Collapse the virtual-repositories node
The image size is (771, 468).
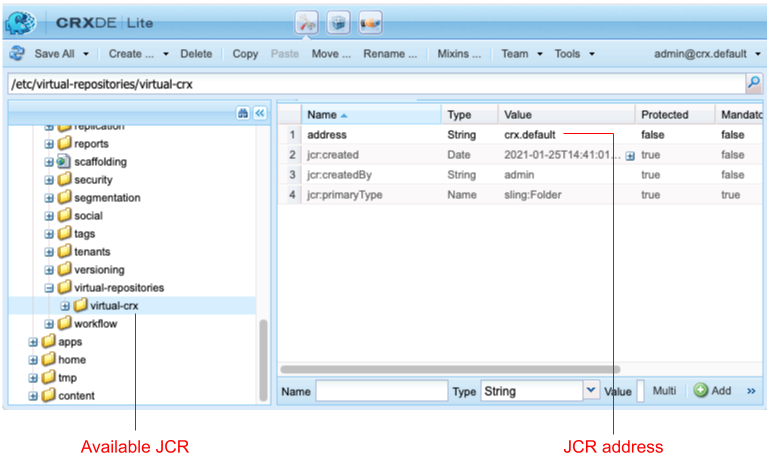[x=49, y=288]
